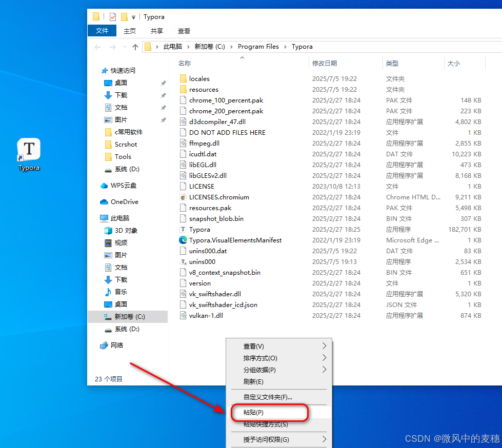Select the resources.pak file

point(206,208)
